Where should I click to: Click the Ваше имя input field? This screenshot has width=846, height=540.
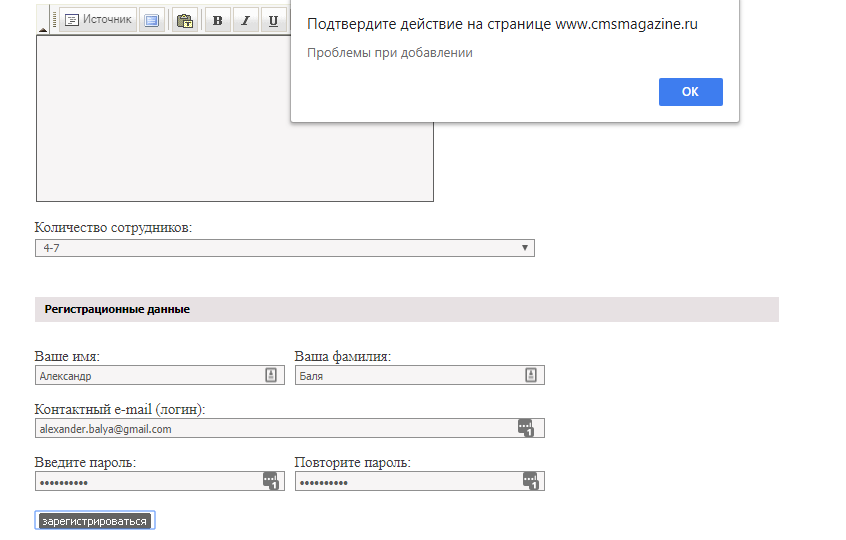148,376
